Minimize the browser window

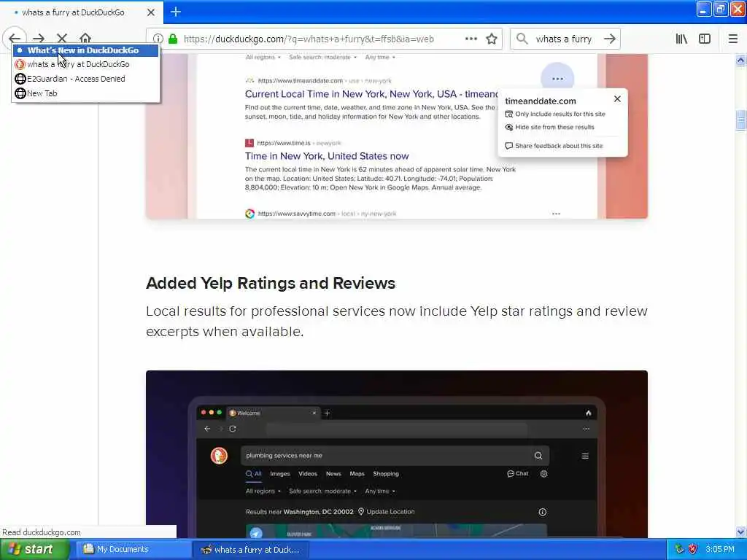point(704,9)
